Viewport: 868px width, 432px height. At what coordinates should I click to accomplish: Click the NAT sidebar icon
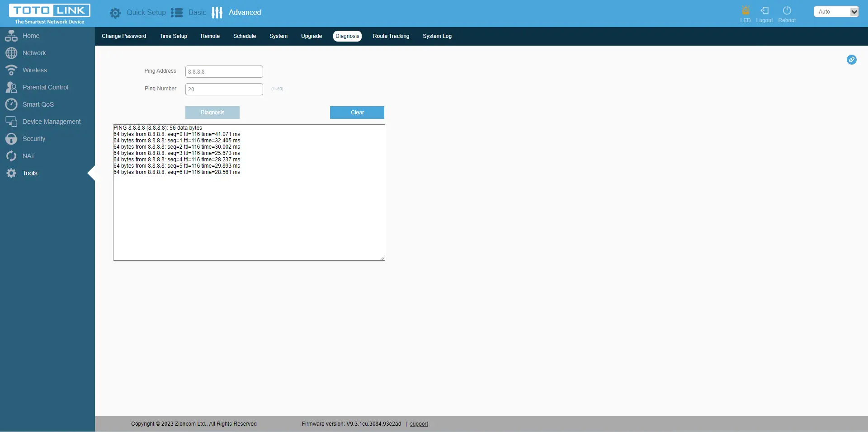click(x=11, y=156)
